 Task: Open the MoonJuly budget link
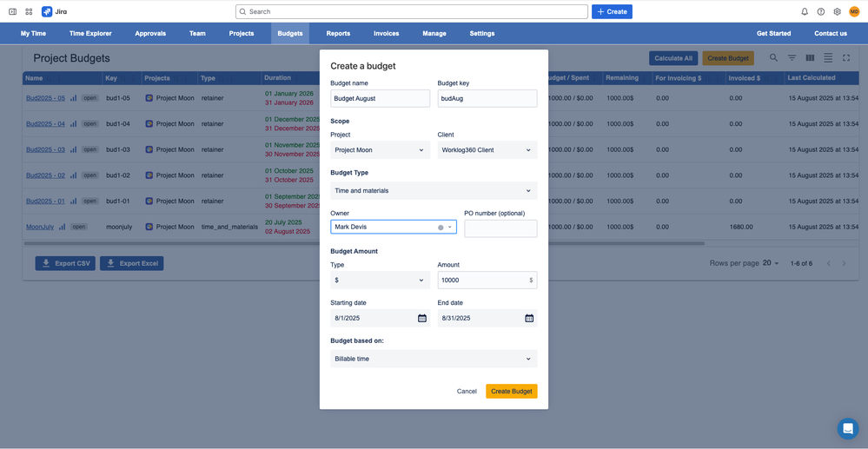[40, 227]
